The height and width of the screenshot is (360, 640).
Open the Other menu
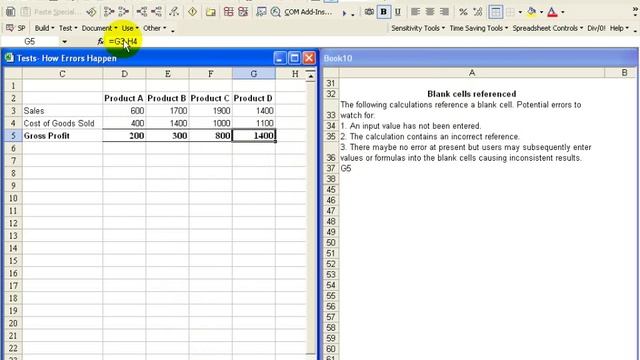154,28
